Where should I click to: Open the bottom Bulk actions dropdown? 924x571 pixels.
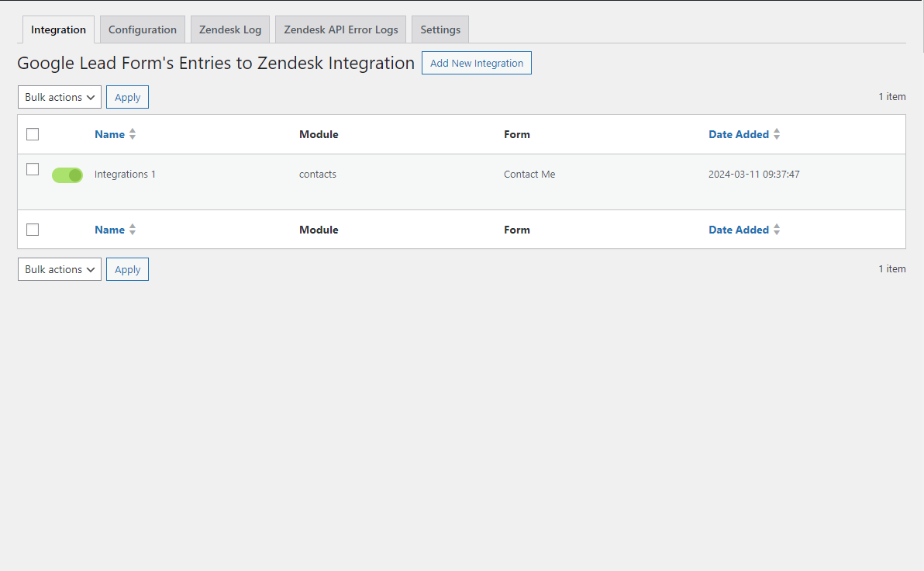click(60, 269)
